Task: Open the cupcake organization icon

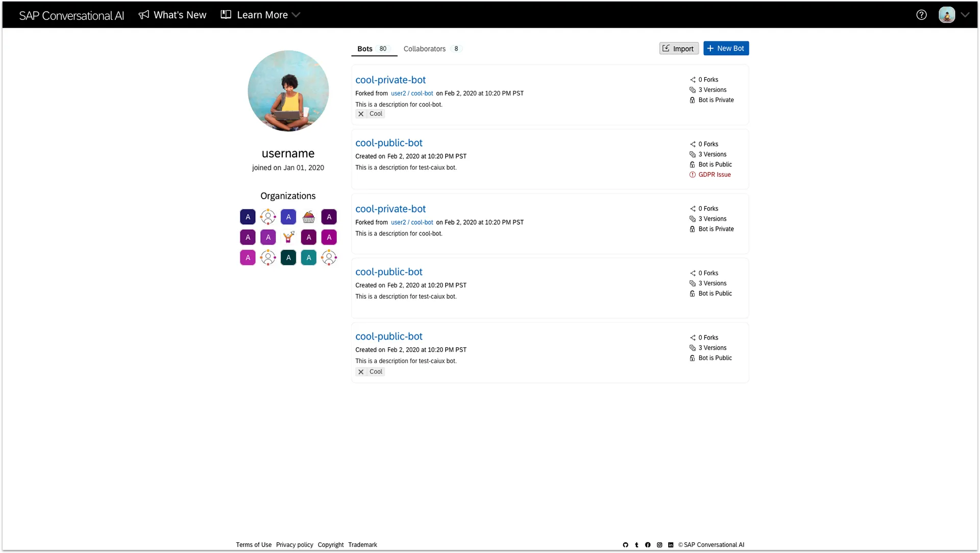Action: (x=309, y=217)
